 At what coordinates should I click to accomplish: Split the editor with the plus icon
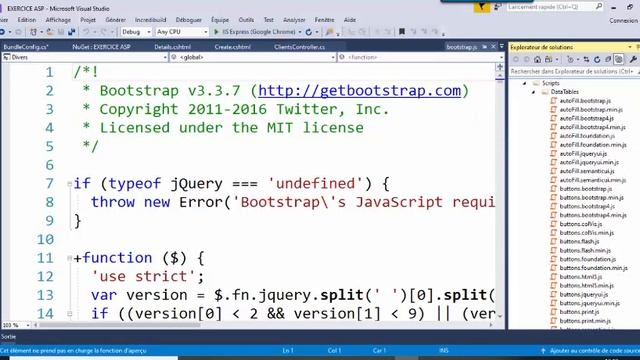pyautogui.click(x=500, y=67)
